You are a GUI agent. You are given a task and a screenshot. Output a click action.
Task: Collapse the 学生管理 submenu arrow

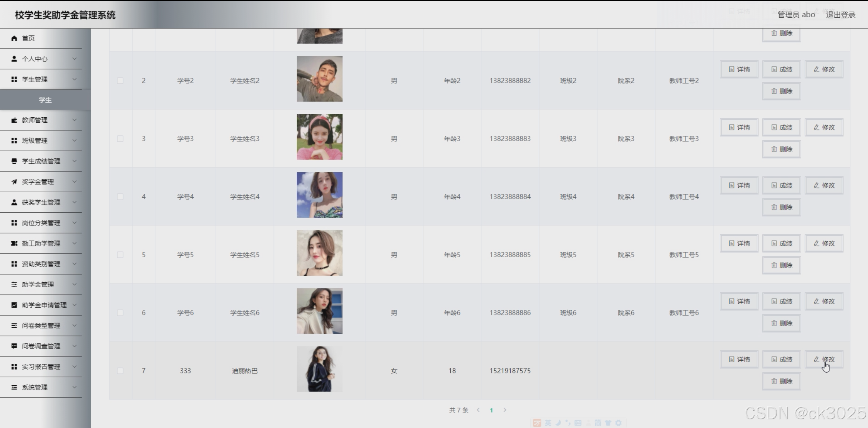(75, 79)
